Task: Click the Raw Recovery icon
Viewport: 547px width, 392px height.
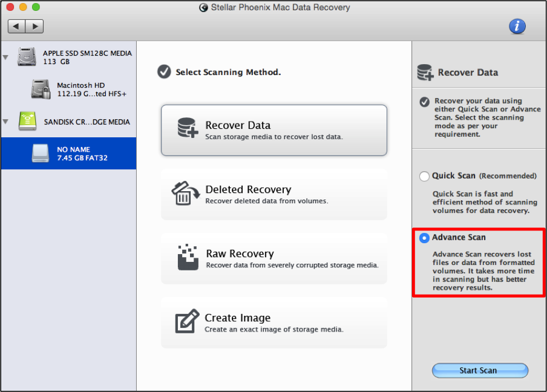Action: click(188, 257)
